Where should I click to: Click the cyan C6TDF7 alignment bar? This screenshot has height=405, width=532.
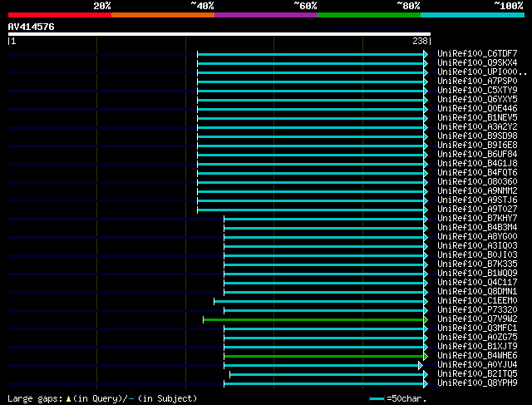pyautogui.click(x=310, y=54)
